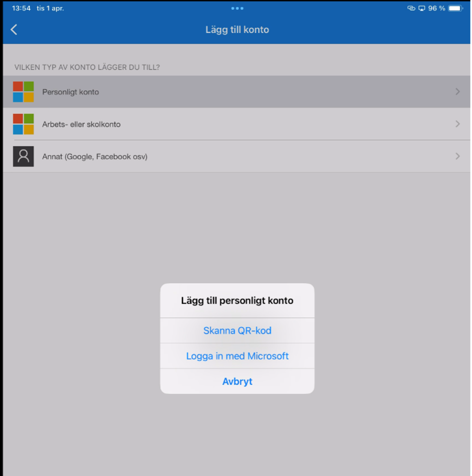Viewport: 472px width, 476px height.
Task: Expand Personligt konto chevron
Action: coord(457,92)
